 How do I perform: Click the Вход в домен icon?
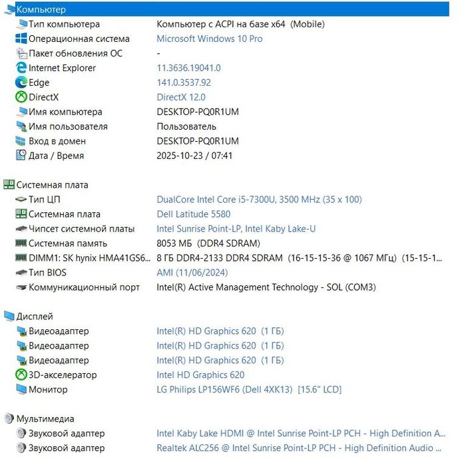21,141
